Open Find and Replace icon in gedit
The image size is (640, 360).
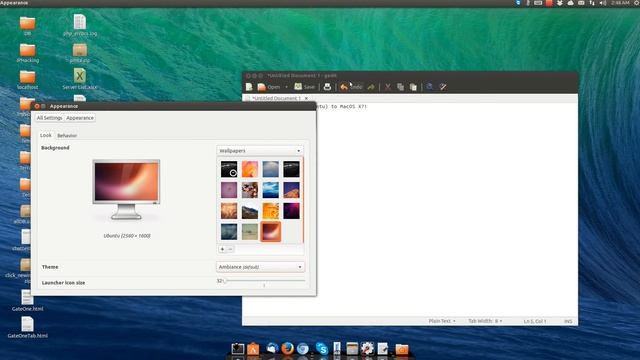click(442, 87)
